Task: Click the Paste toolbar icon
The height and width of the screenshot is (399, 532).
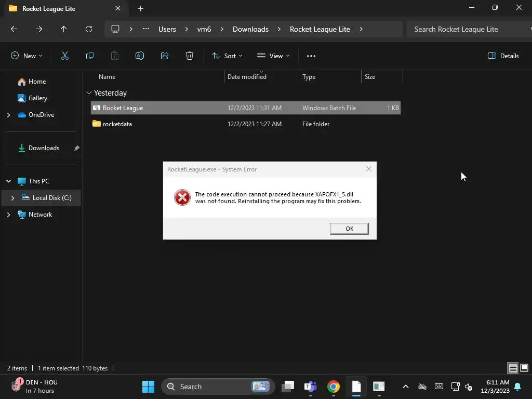Action: (x=115, y=56)
